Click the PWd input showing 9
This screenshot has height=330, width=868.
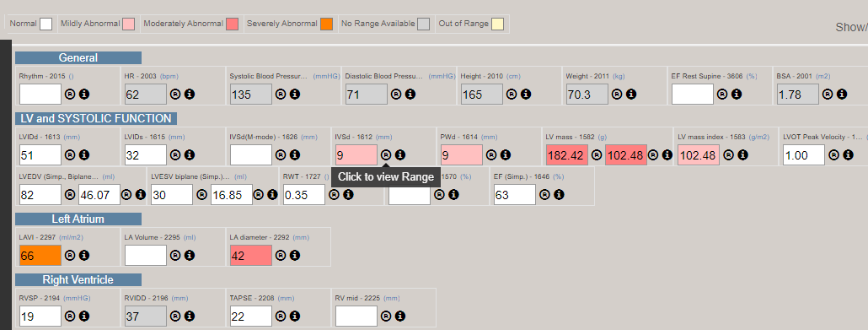coord(462,155)
